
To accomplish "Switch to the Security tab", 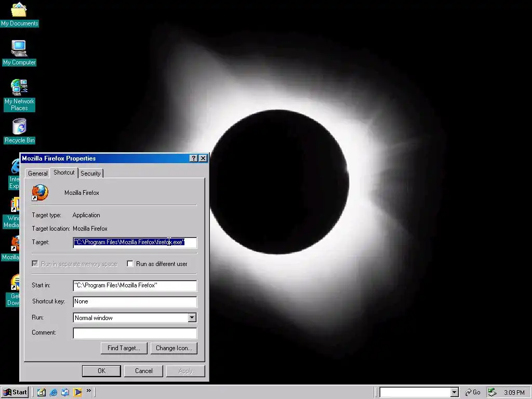I will click(x=90, y=174).
